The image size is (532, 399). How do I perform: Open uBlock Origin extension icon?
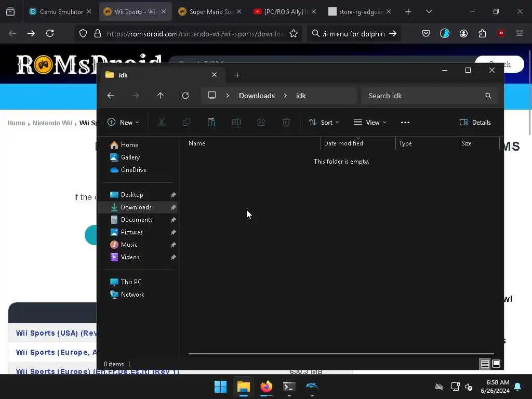(x=501, y=33)
